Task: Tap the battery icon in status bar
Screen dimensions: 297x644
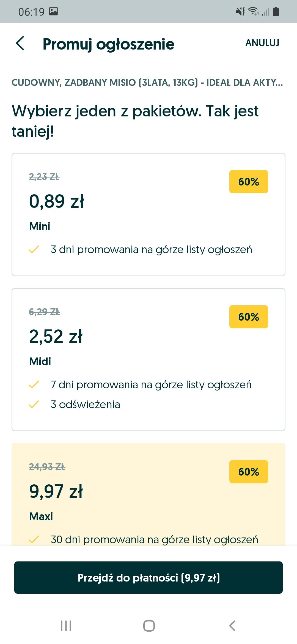Action: 276,12
